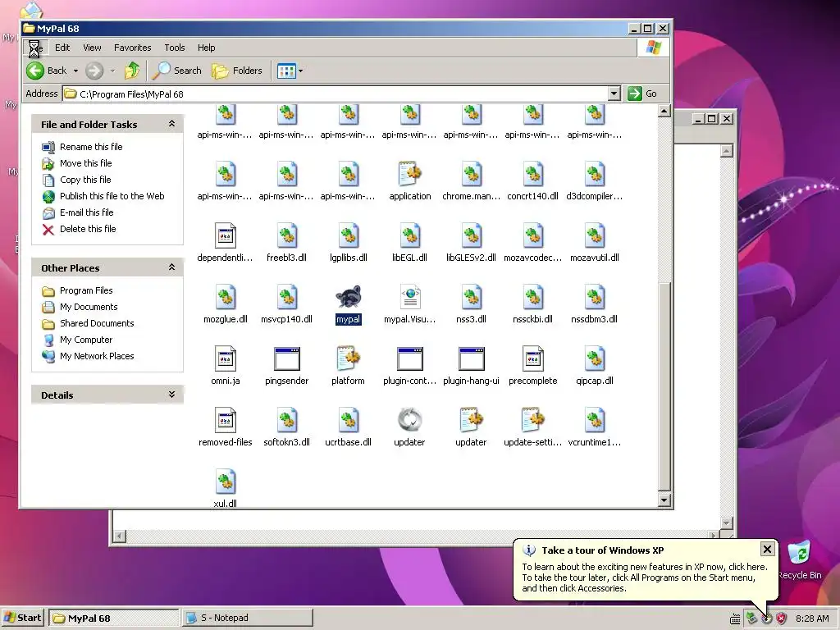Select the d3dcompiler dll file icon
This screenshot has height=630, width=840.
(x=595, y=174)
